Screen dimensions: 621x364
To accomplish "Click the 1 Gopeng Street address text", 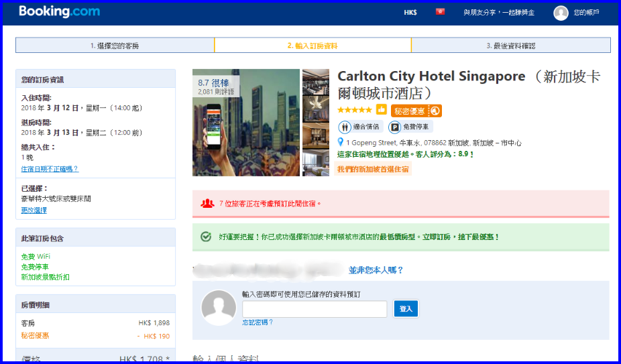I will click(434, 143).
